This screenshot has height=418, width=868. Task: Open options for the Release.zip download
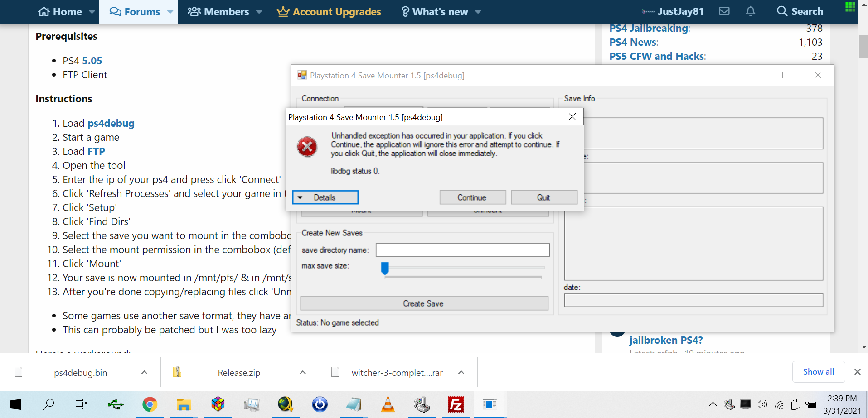(303, 372)
